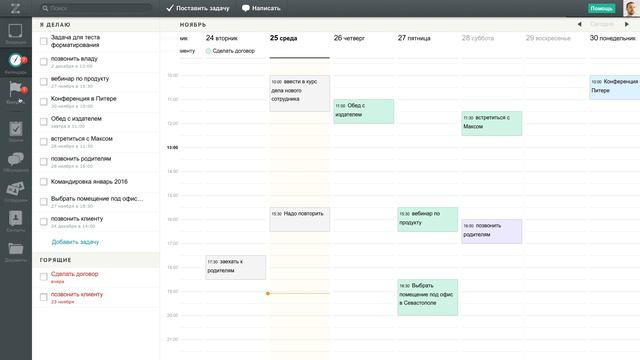Click the 'НОЯБРЬ' month label
Image resolution: width=640 pixels, height=360 pixels.
point(193,24)
